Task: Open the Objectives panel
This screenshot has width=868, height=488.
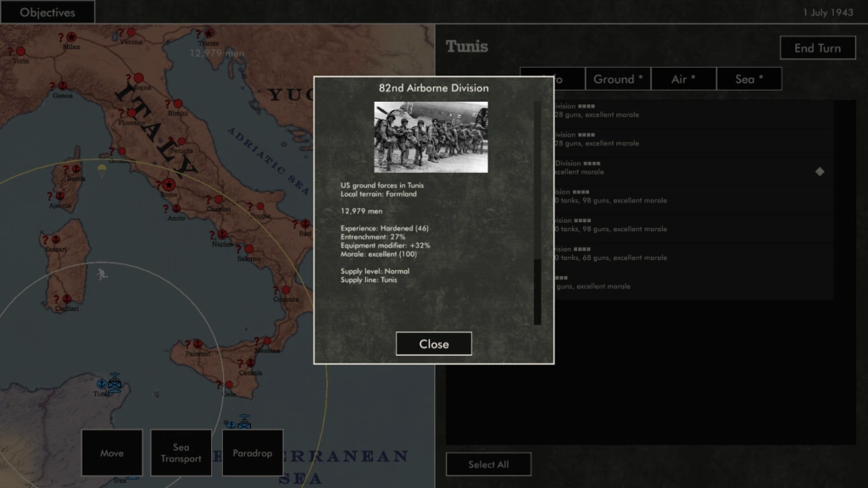Action: point(47,13)
